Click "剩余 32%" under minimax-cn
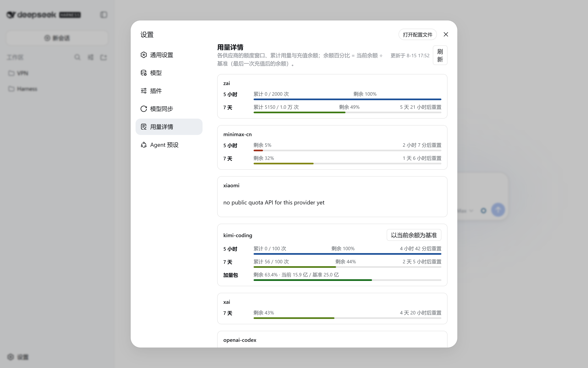Viewport: 588px width, 368px height. [x=264, y=158]
